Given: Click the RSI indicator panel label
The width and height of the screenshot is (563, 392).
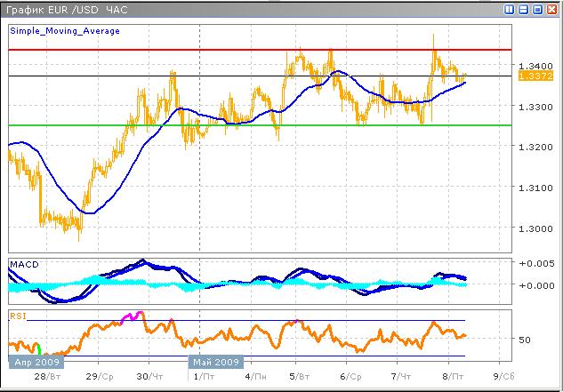Looking at the screenshot, I should click(x=18, y=315).
